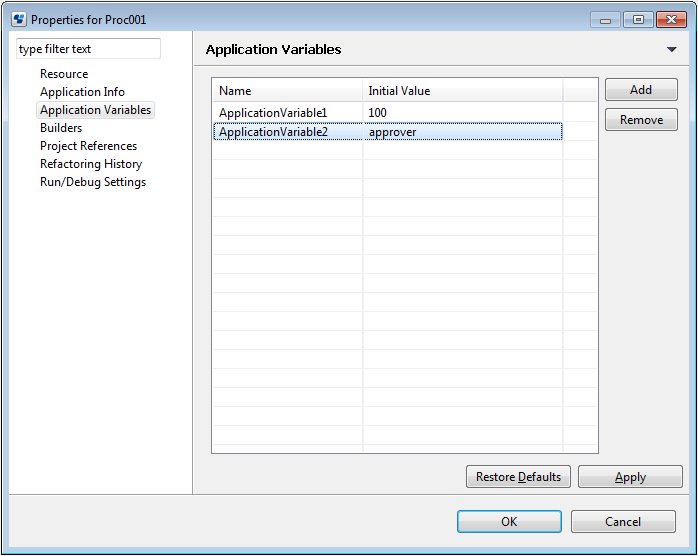Open the Application Info page

click(82, 92)
